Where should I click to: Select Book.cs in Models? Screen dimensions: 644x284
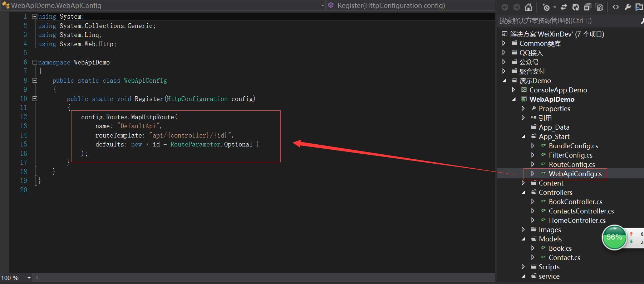(x=560, y=248)
